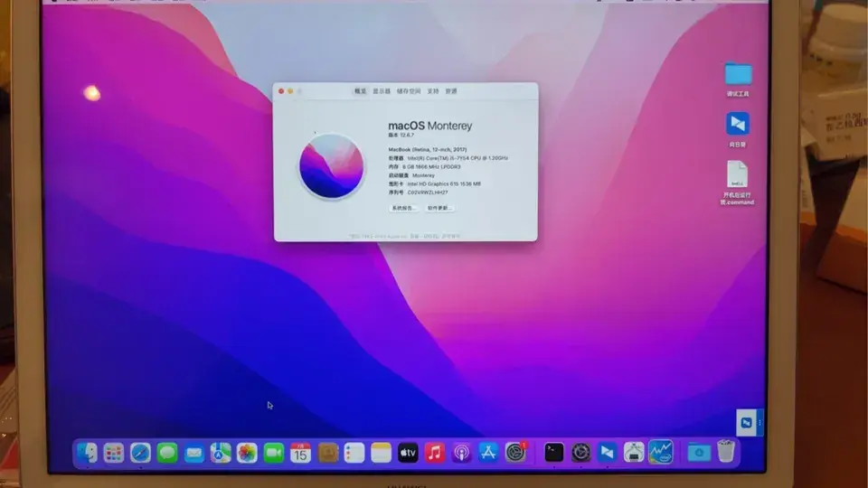Open Mail from the dock

[x=193, y=453]
